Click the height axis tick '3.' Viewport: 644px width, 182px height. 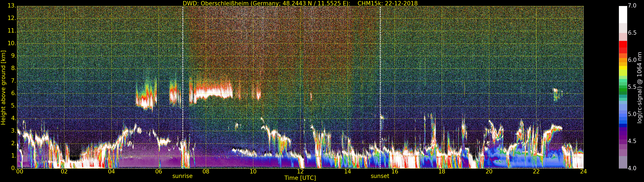pos(13,131)
